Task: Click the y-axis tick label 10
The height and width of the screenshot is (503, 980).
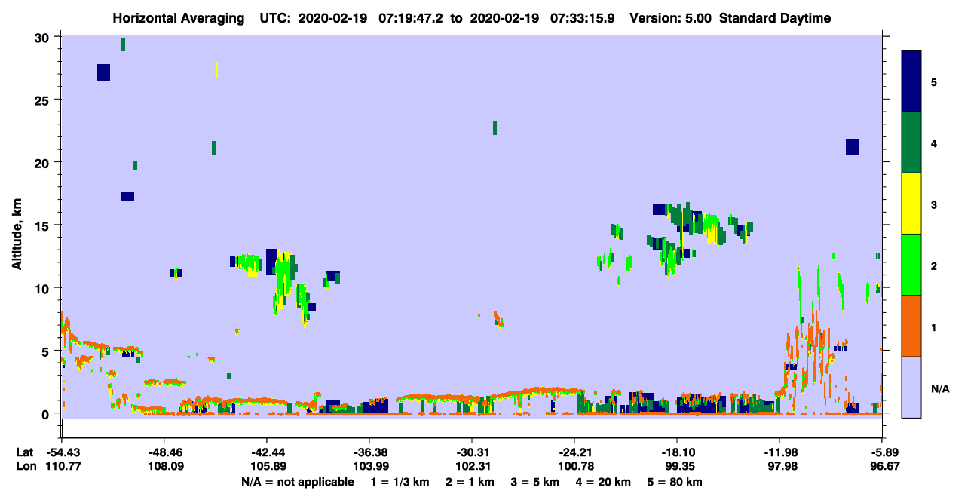Action: (x=43, y=288)
